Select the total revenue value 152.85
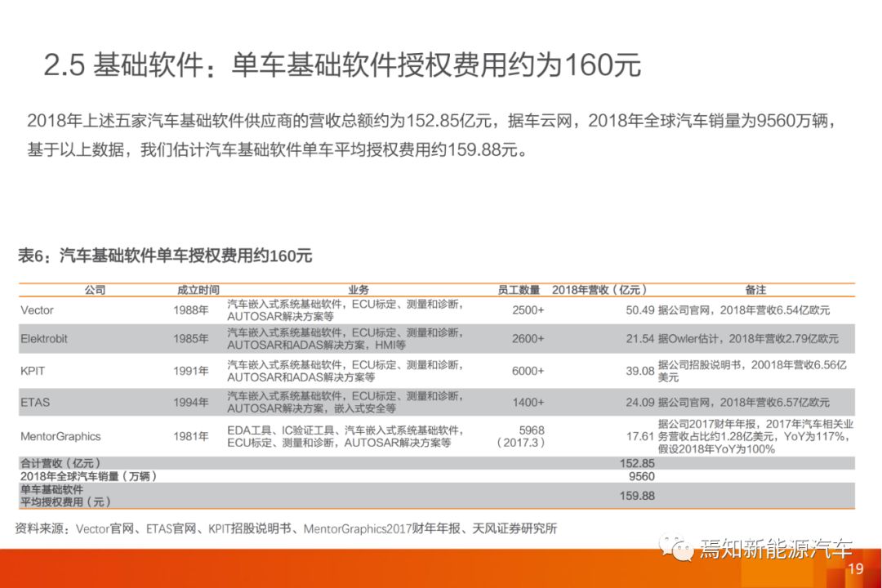Viewport: 882px width, 588px height. pos(637,463)
